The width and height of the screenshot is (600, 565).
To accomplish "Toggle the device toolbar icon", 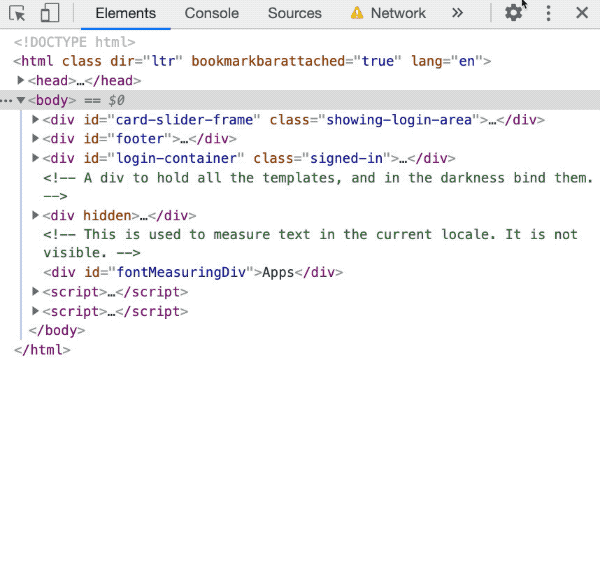I will click(50, 13).
